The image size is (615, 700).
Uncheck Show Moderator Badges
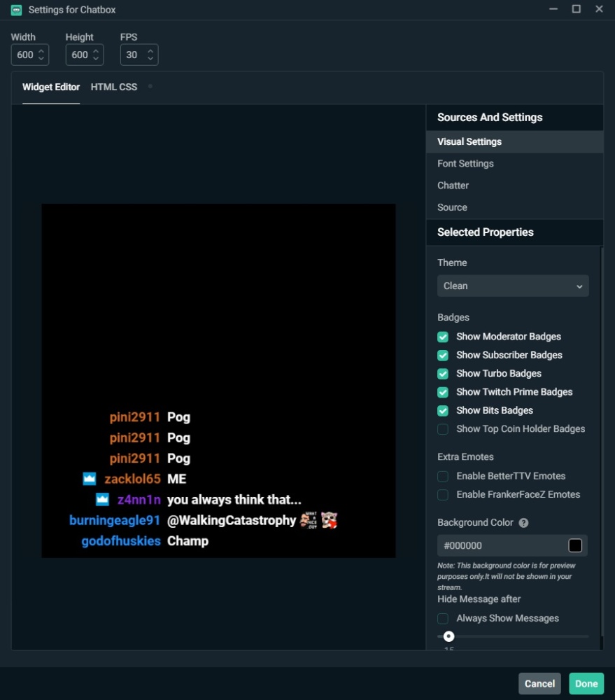coord(443,337)
